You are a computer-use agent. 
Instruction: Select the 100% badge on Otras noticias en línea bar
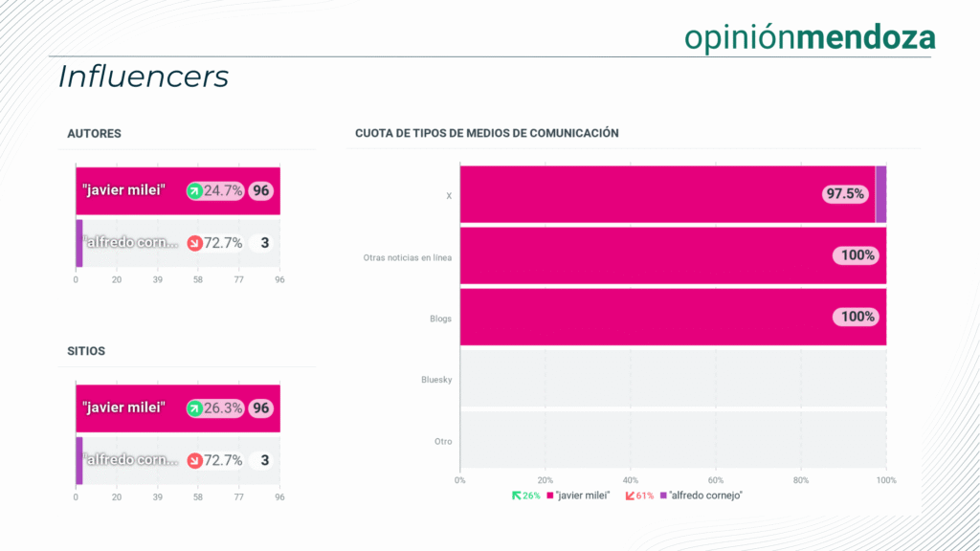[857, 255]
